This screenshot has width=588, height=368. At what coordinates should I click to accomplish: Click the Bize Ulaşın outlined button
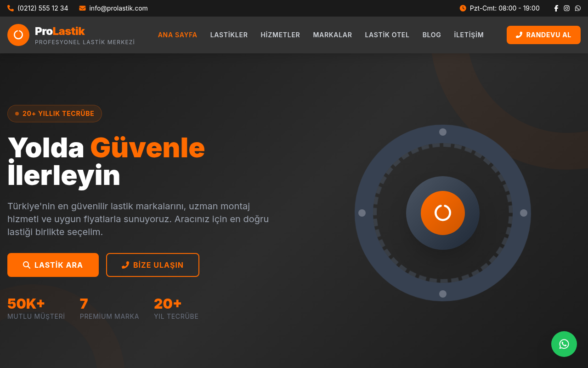[153, 265]
